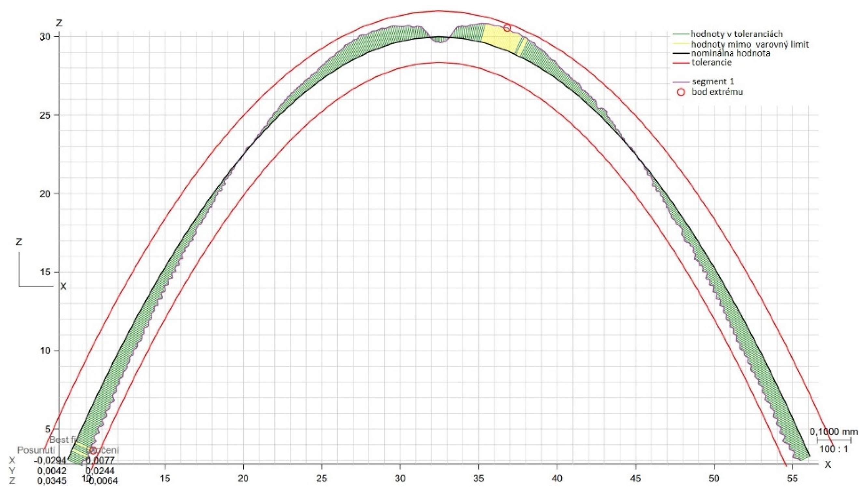This screenshot has width=868, height=496.
Task: Select the 'segment 1' legend entry
Action: coord(712,82)
